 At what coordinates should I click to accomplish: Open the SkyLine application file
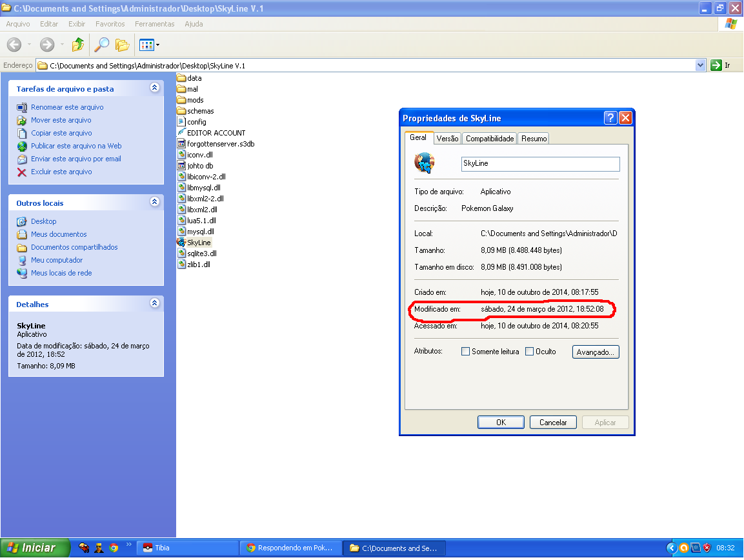(x=198, y=243)
